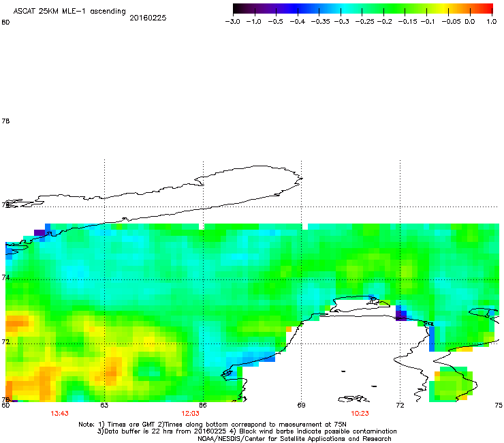Click the "-0.3" legend tick label
The height and width of the screenshot is (443, 504).
tap(342, 22)
